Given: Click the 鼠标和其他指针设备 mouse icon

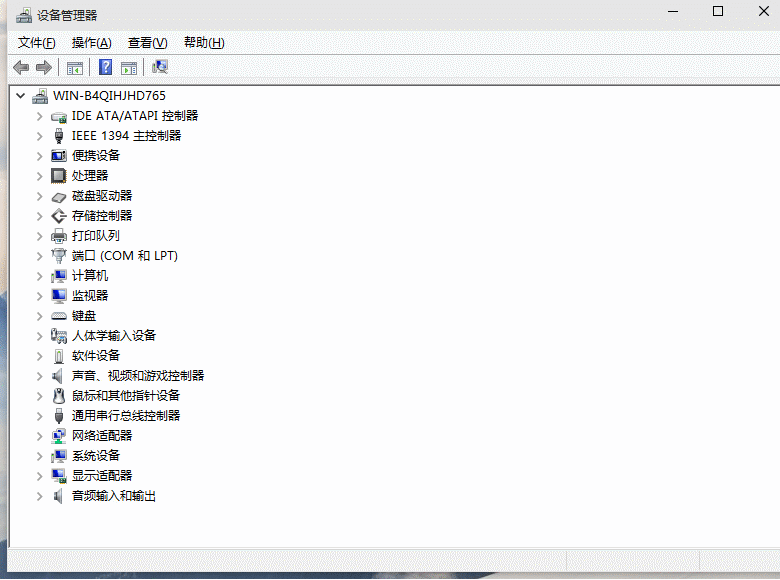Looking at the screenshot, I should click(59, 396).
